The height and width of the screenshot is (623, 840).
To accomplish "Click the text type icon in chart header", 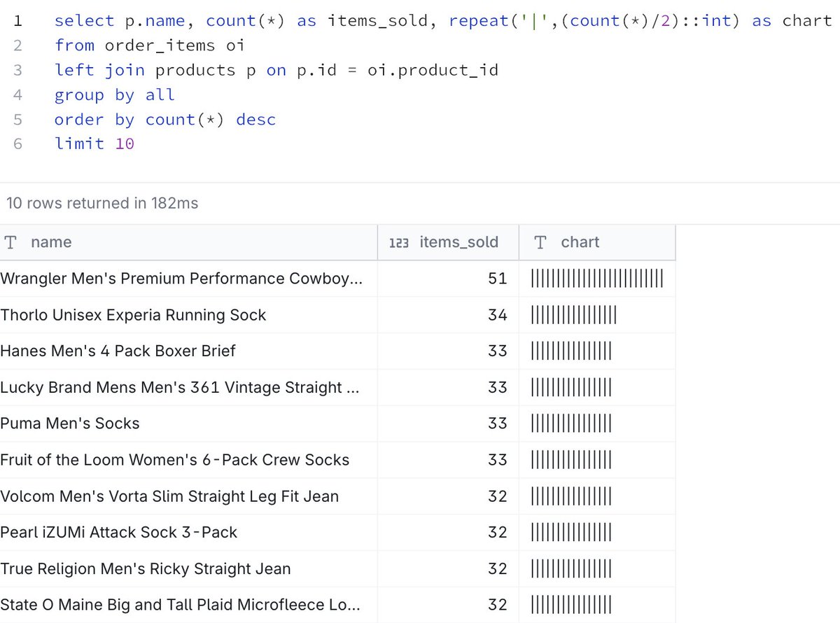I will [540, 242].
